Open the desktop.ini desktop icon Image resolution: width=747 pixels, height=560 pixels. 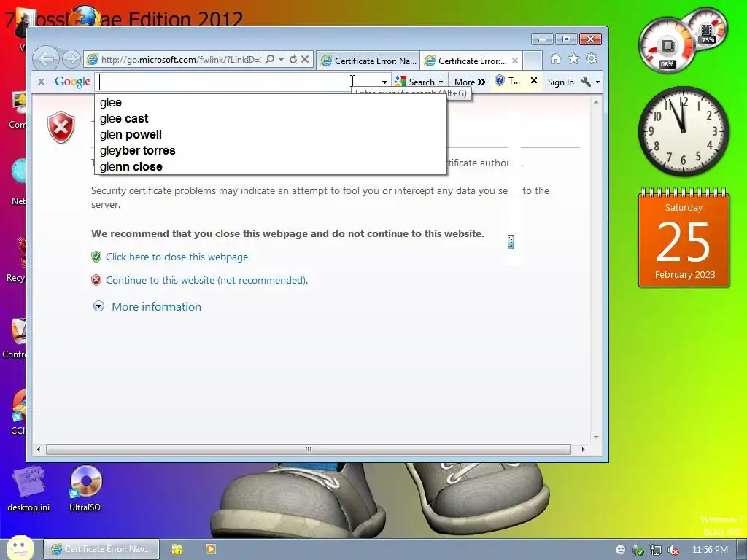click(x=28, y=489)
